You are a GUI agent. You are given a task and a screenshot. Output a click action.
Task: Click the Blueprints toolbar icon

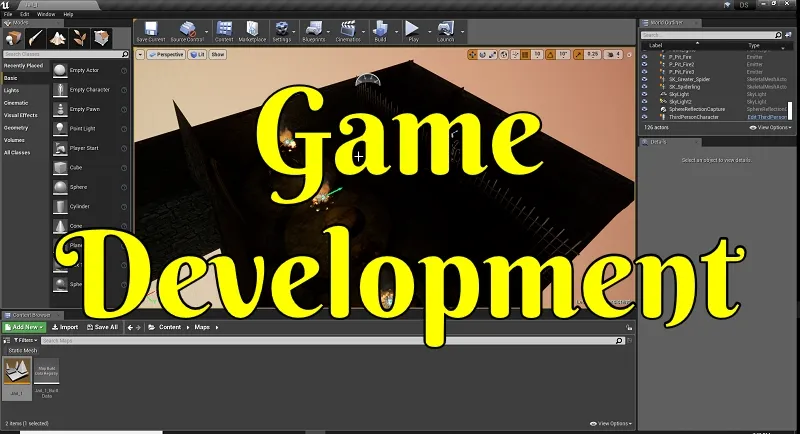pyautogui.click(x=314, y=32)
